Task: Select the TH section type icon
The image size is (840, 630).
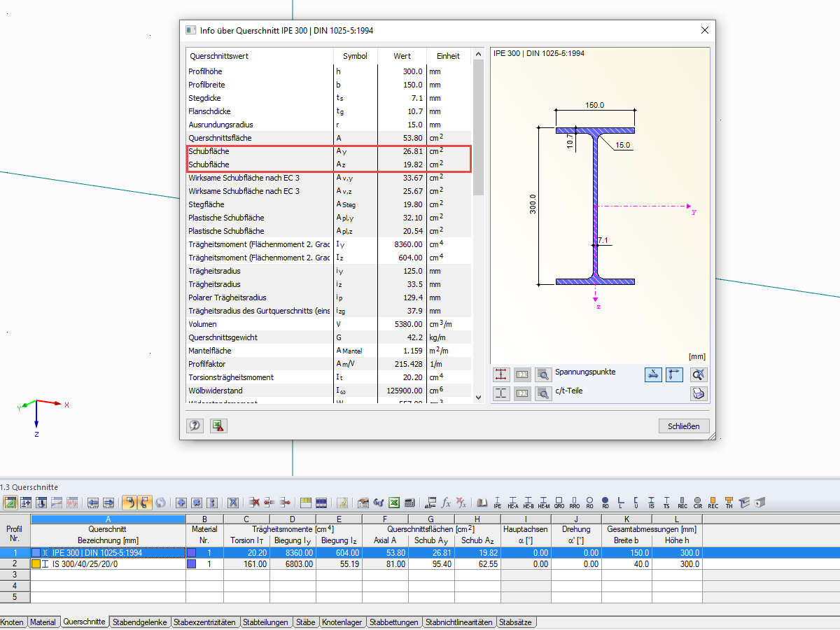Action: (728, 503)
